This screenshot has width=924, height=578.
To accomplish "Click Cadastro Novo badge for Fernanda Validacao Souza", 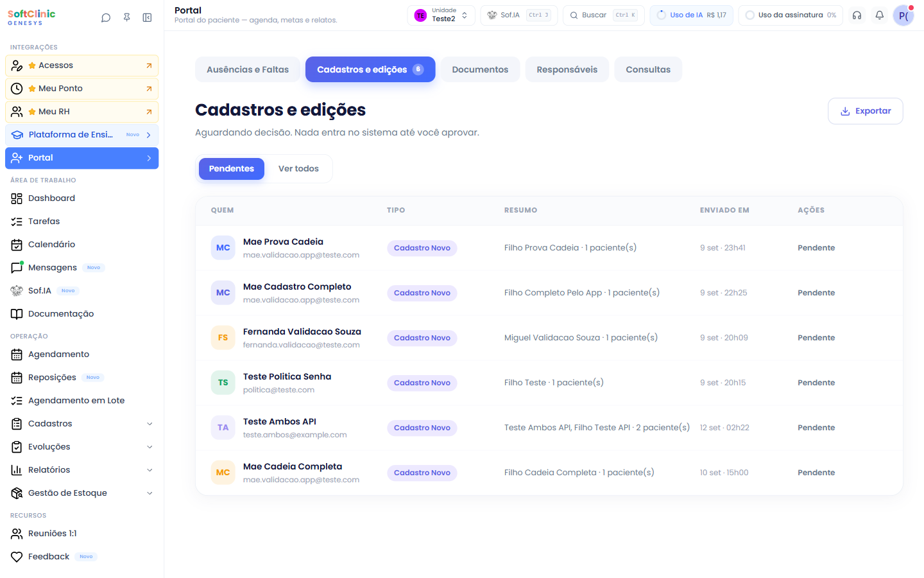I will (x=422, y=338).
